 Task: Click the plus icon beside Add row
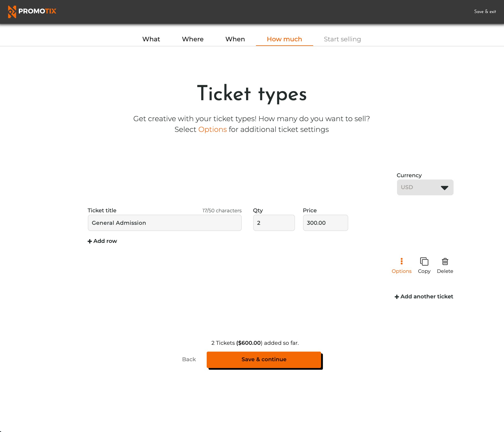(x=90, y=241)
